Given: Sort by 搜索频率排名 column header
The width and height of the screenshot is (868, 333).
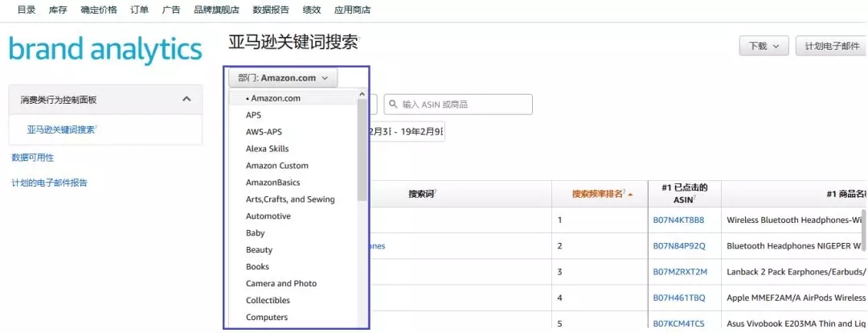Looking at the screenshot, I should pos(599,194).
